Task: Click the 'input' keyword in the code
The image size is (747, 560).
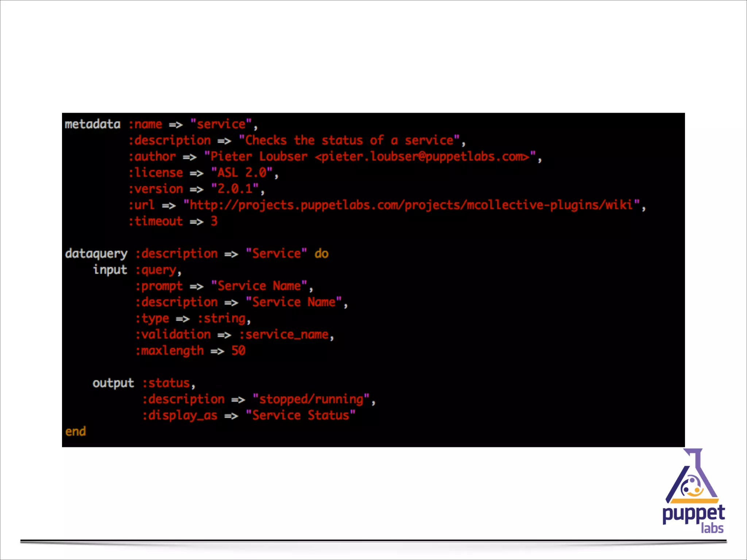Action: pos(110,270)
